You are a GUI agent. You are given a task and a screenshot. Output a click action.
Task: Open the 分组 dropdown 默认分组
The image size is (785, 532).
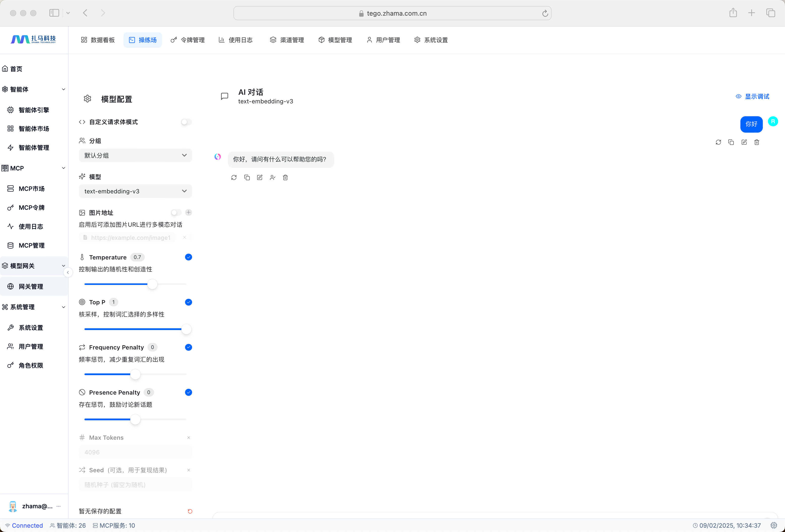click(x=135, y=155)
